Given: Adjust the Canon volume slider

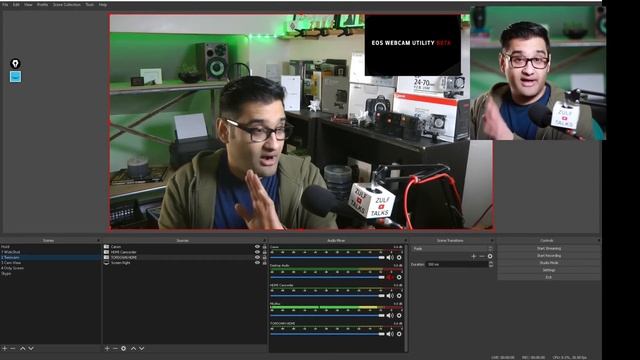Looking at the screenshot, I should click(x=327, y=258).
